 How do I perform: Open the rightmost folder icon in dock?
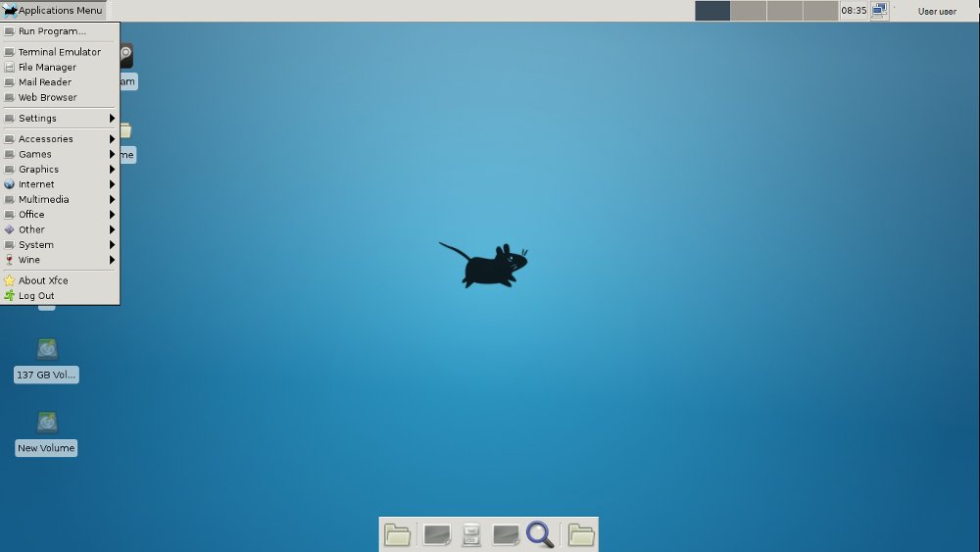(581, 535)
